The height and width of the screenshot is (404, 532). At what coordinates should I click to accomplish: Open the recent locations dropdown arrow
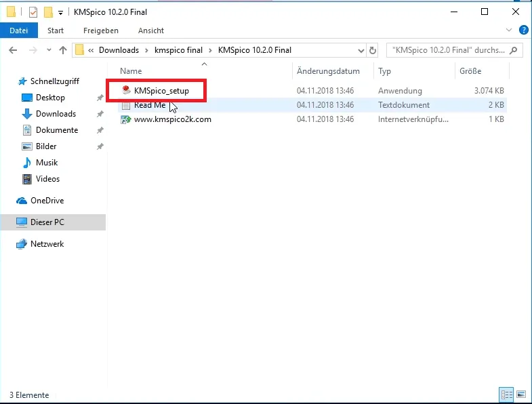[49, 50]
